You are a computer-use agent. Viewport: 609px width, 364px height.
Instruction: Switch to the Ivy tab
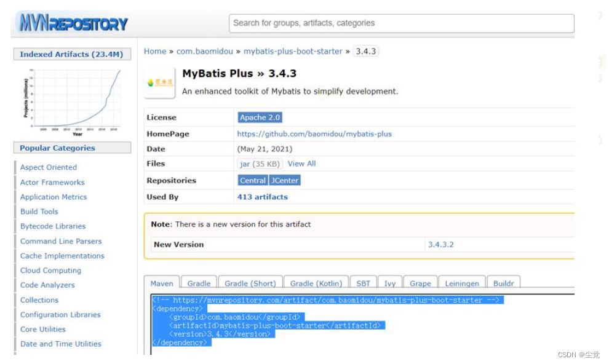(x=389, y=283)
